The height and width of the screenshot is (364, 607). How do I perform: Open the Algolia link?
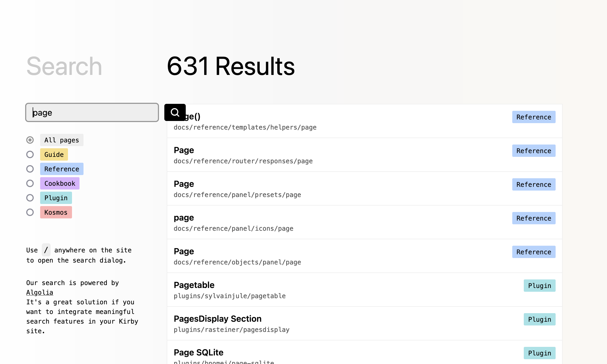40,292
